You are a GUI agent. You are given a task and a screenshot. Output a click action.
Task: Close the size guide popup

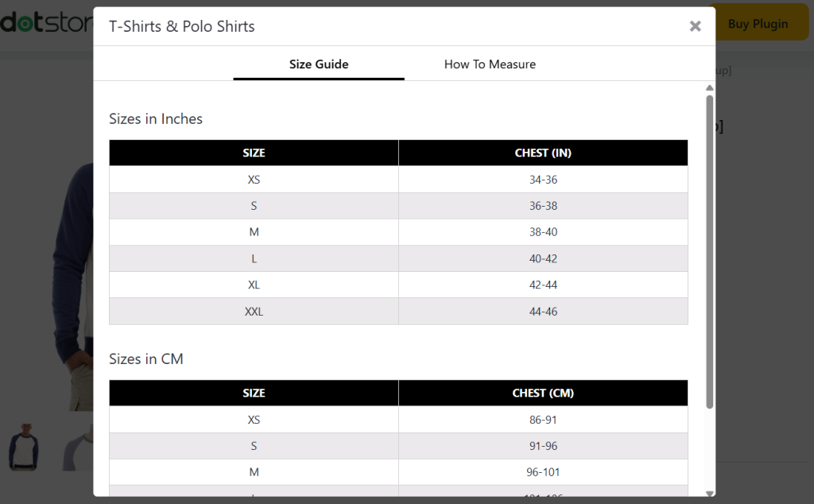tap(695, 26)
